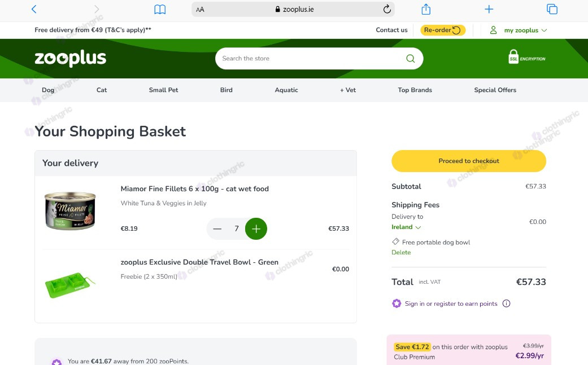Open Safari bookmarks book icon
The image size is (588, 365).
[160, 10]
